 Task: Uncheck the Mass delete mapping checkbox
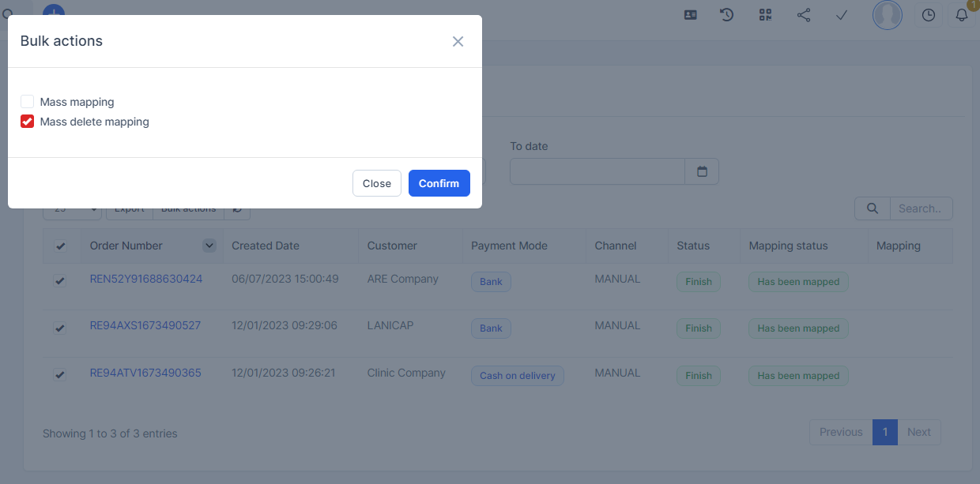[28, 122]
